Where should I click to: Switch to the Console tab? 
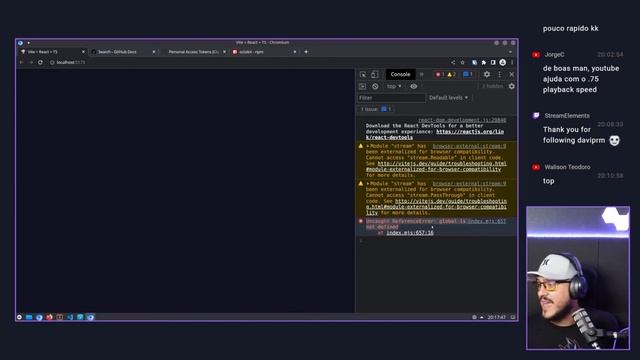coord(400,74)
